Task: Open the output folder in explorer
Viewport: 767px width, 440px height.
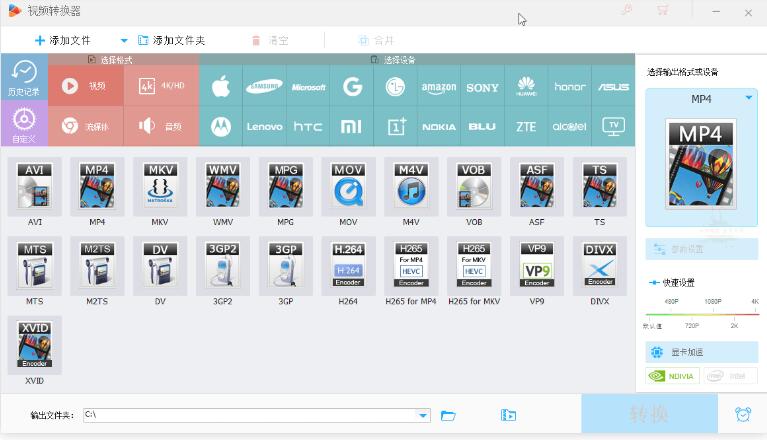Action: [x=449, y=415]
